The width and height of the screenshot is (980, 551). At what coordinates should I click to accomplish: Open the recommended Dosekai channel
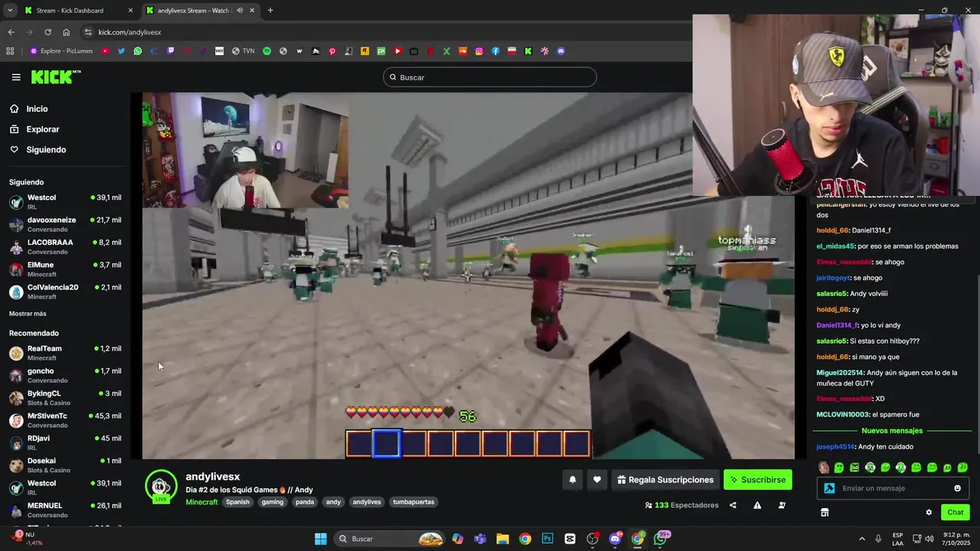65,465
